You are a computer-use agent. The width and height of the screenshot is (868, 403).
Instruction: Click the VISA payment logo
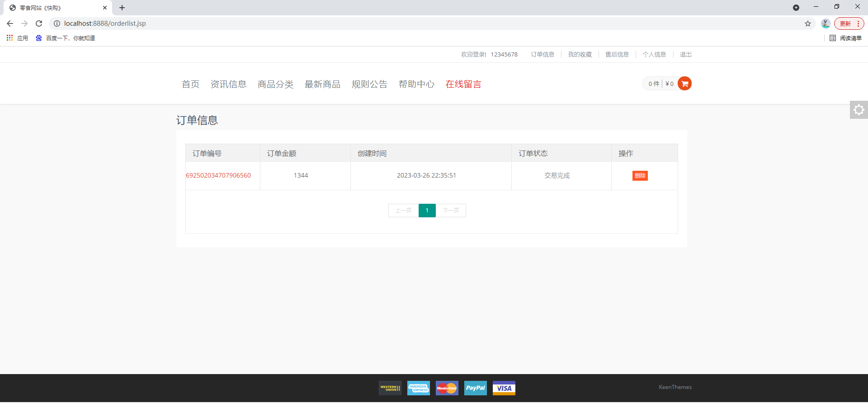pos(504,388)
